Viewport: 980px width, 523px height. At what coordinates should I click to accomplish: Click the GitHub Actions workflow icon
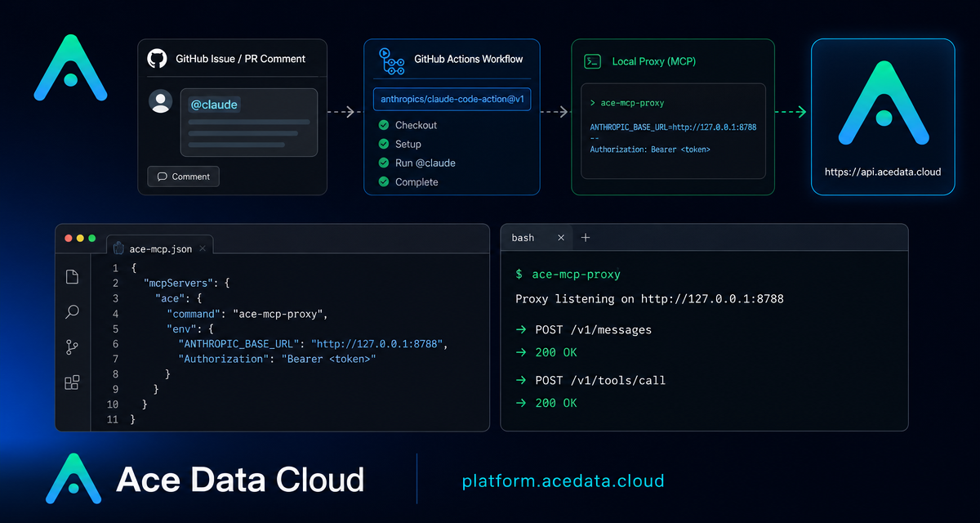point(391,61)
